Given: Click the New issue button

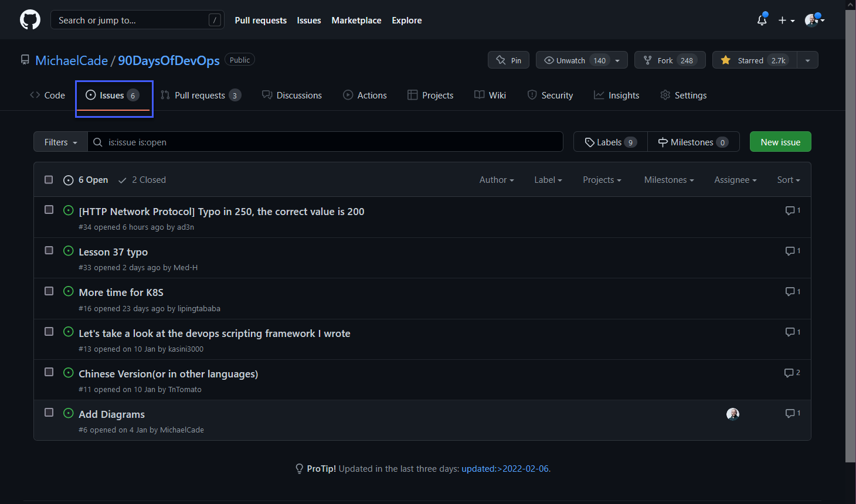Looking at the screenshot, I should point(780,141).
